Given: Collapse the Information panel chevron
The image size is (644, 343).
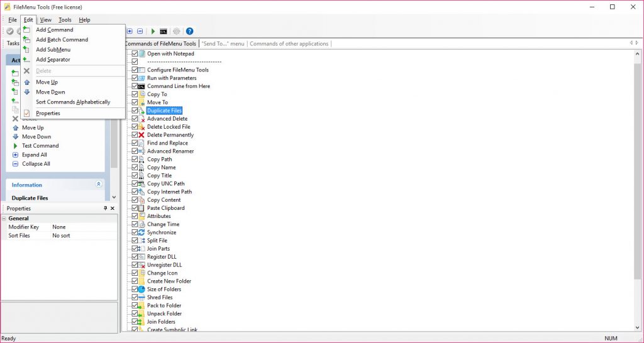Looking at the screenshot, I should coord(99,184).
